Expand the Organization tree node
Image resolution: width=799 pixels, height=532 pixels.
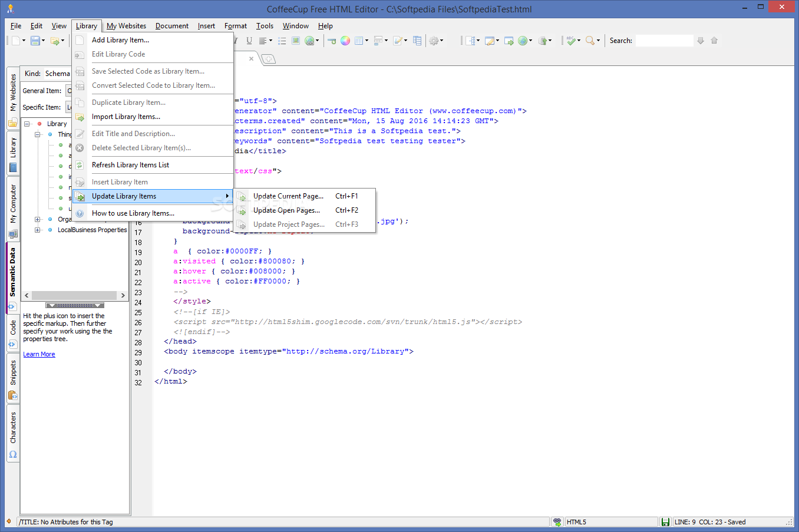pos(38,219)
